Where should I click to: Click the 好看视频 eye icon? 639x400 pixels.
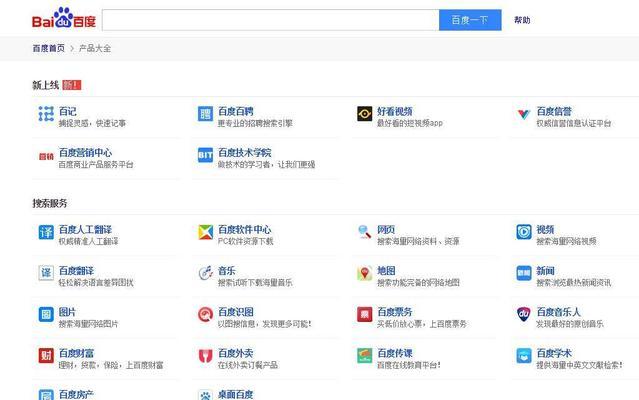(364, 114)
